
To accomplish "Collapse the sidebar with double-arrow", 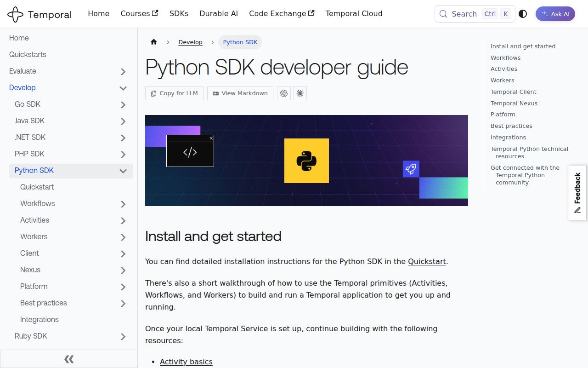I will (x=69, y=359).
